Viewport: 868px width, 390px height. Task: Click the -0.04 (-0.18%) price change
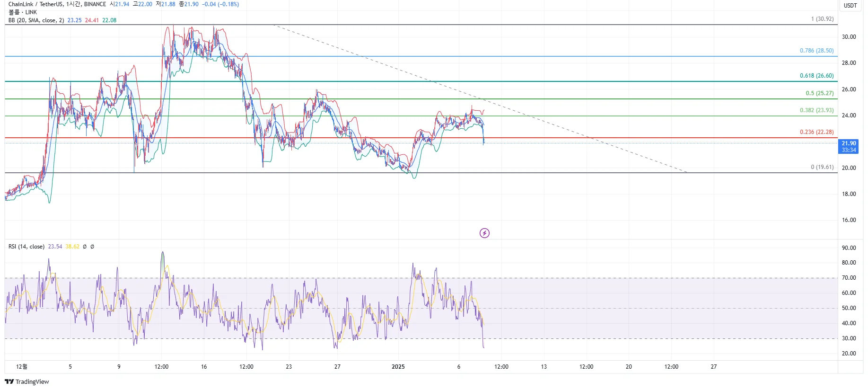point(220,4)
